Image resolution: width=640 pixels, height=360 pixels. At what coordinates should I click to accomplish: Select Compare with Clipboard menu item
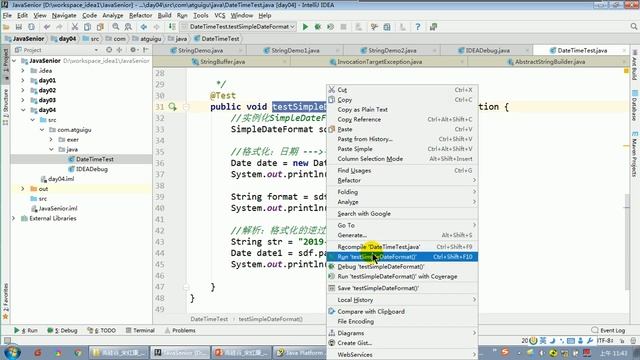click(402, 311)
